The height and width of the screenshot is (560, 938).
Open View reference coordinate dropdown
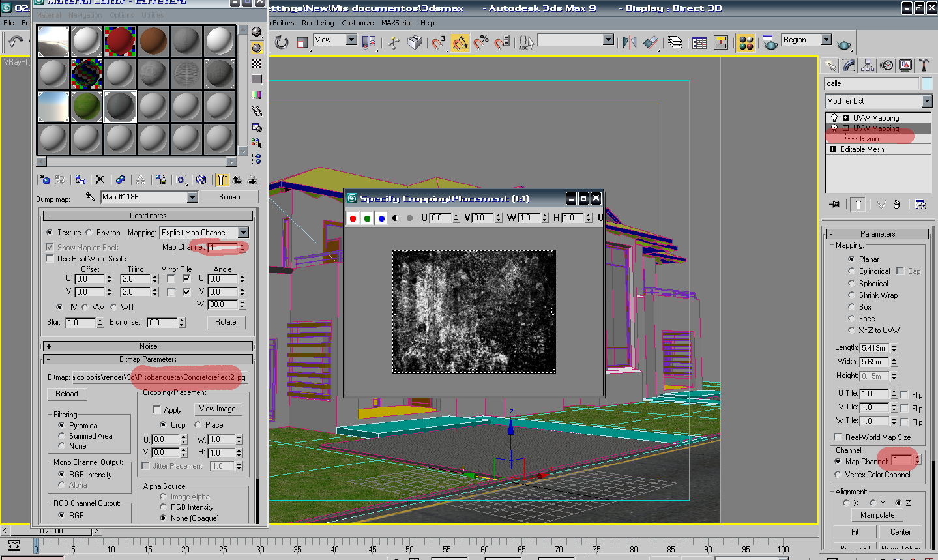click(x=351, y=40)
